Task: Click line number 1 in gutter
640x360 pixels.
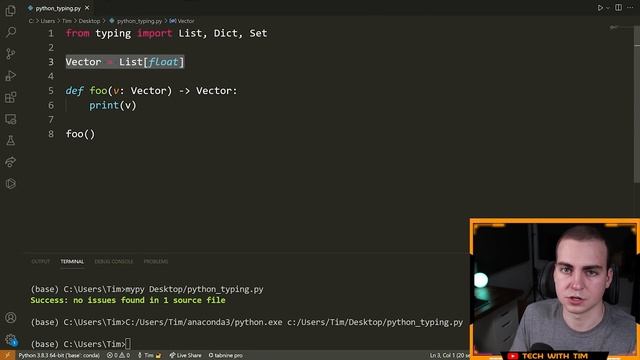Action: point(51,33)
